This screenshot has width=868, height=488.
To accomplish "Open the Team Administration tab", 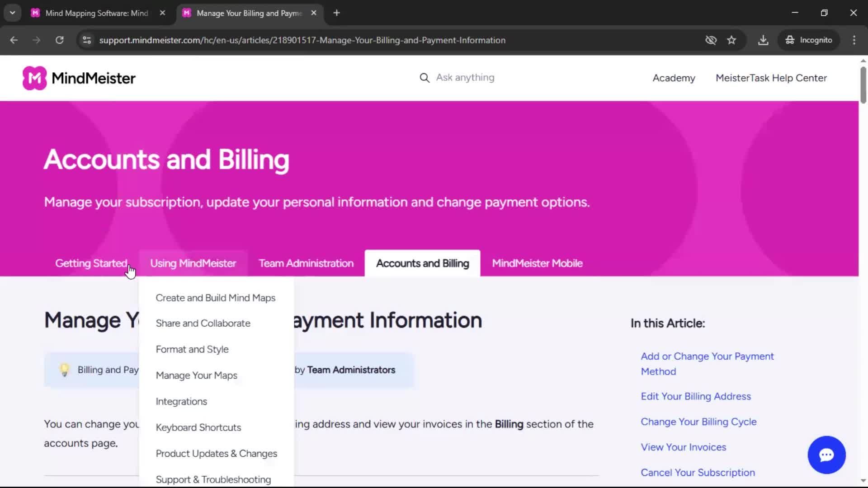I will click(306, 263).
